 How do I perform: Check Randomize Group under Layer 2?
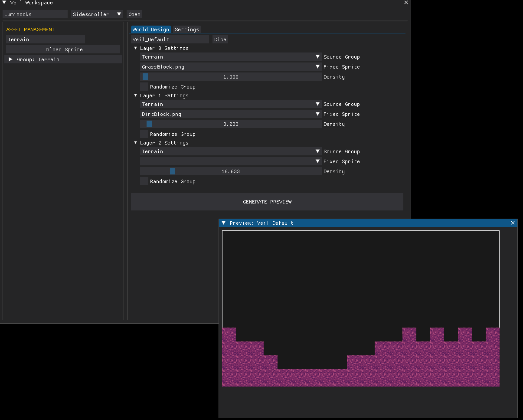(x=144, y=181)
